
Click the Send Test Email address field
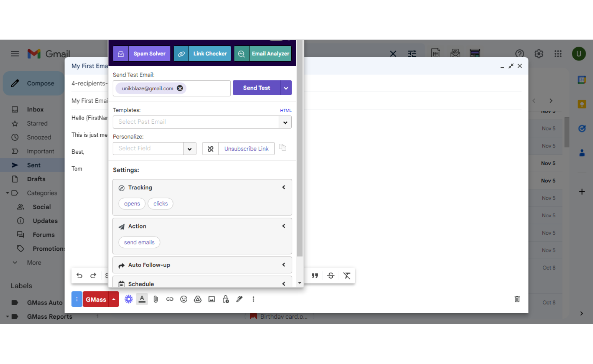pyautogui.click(x=172, y=88)
